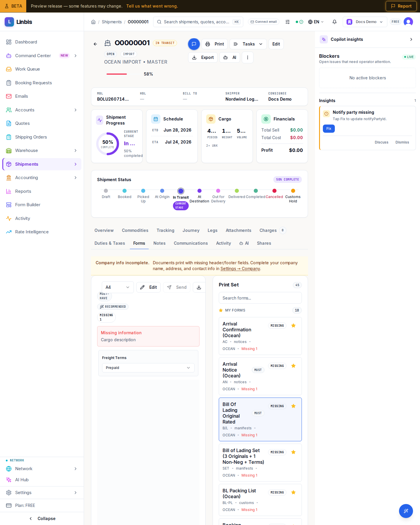The image size is (420, 525).
Task: Open the Settings → Company link
Action: [x=240, y=269]
